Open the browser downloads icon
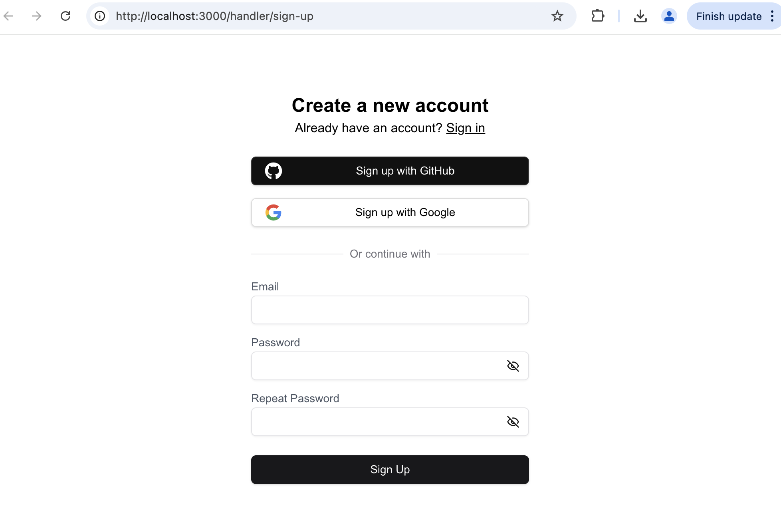781x532 pixels. (x=640, y=16)
